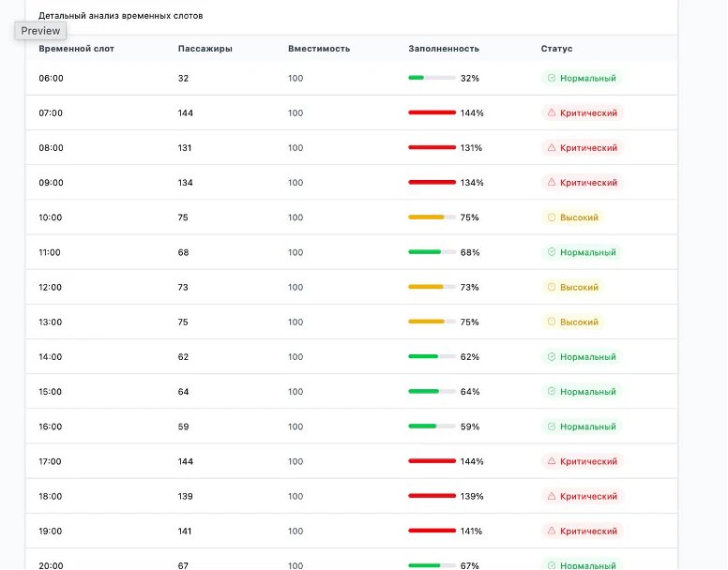Select the 09:00 time slot cell
728x570 pixels.
(51, 183)
